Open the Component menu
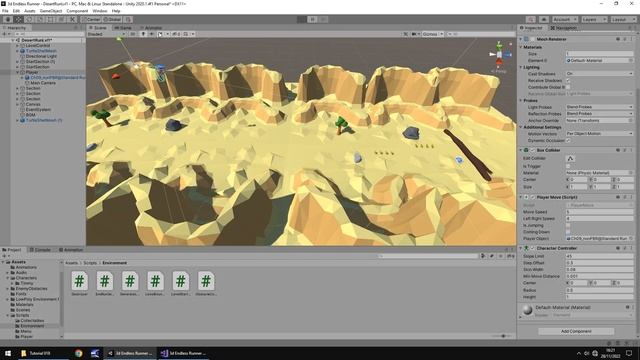Image resolution: width=640 pixels, height=360 pixels. coord(77,11)
